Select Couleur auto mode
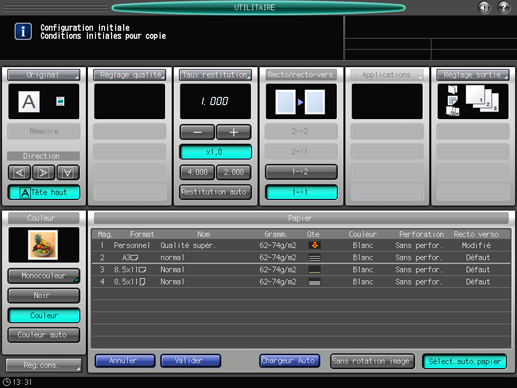 [44, 335]
